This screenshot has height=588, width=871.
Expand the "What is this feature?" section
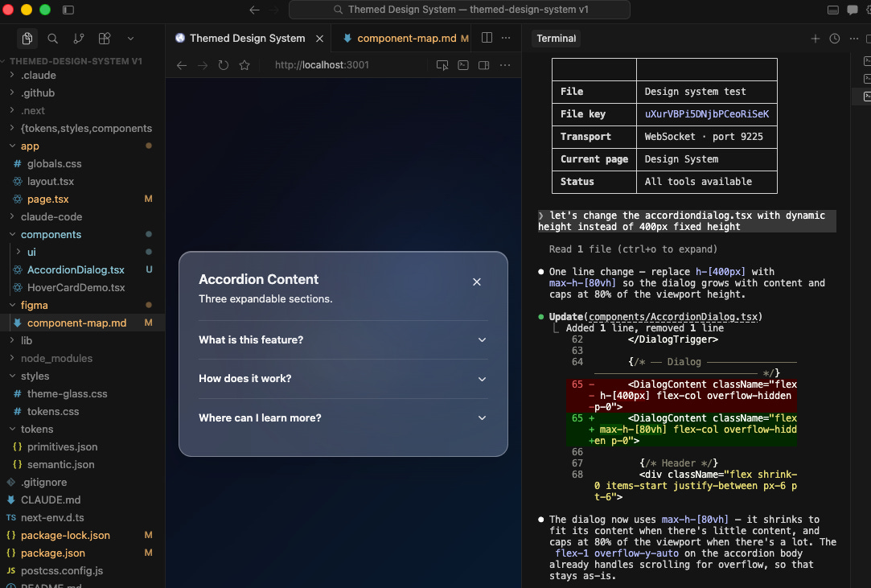(x=343, y=339)
